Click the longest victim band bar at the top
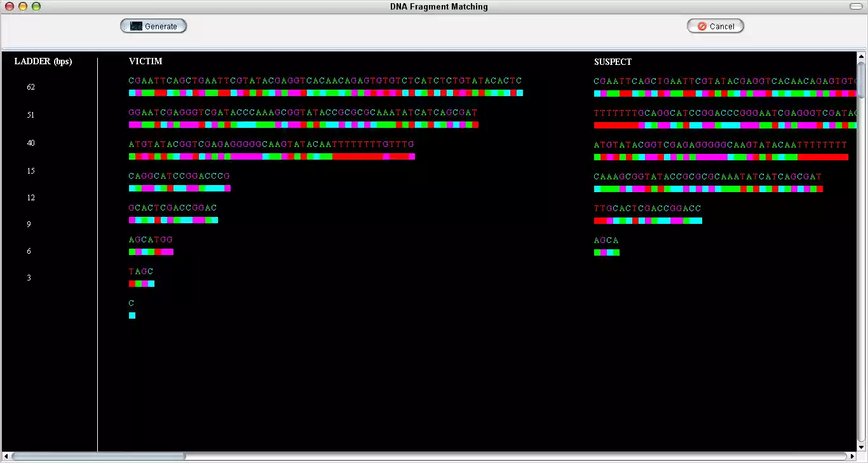The image size is (868, 463). tap(324, 93)
